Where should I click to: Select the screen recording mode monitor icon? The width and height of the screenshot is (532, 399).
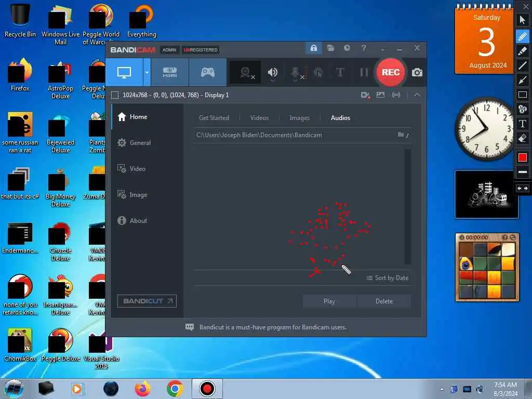(x=124, y=72)
